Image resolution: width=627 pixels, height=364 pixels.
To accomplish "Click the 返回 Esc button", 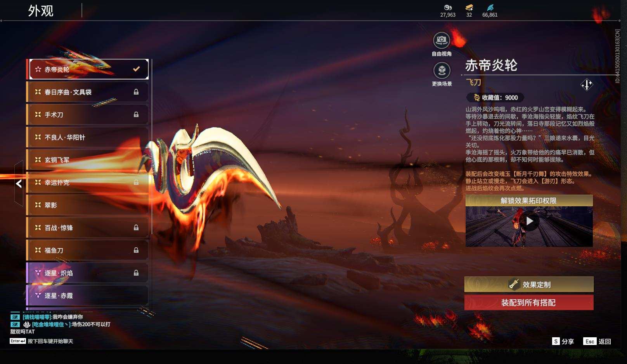I will click(x=597, y=341).
